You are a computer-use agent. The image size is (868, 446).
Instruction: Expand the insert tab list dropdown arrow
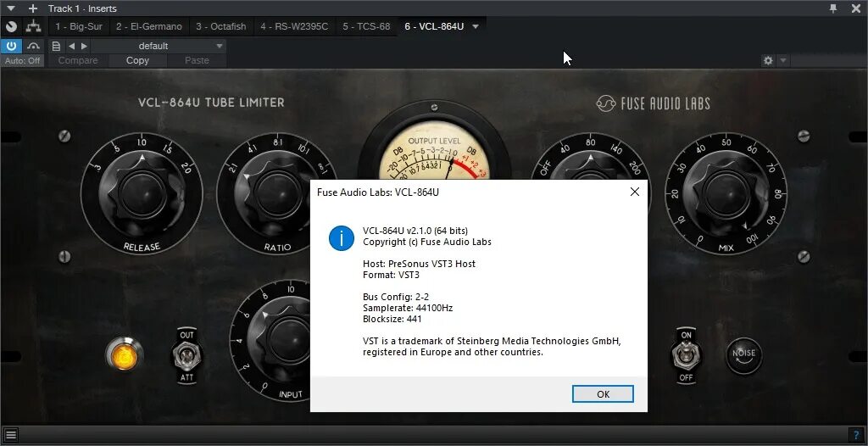coord(476,26)
